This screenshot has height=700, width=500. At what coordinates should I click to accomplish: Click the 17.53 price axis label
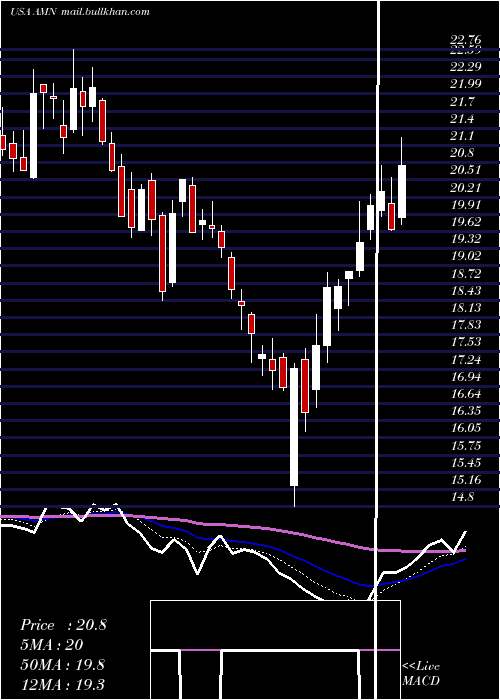[x=466, y=342]
